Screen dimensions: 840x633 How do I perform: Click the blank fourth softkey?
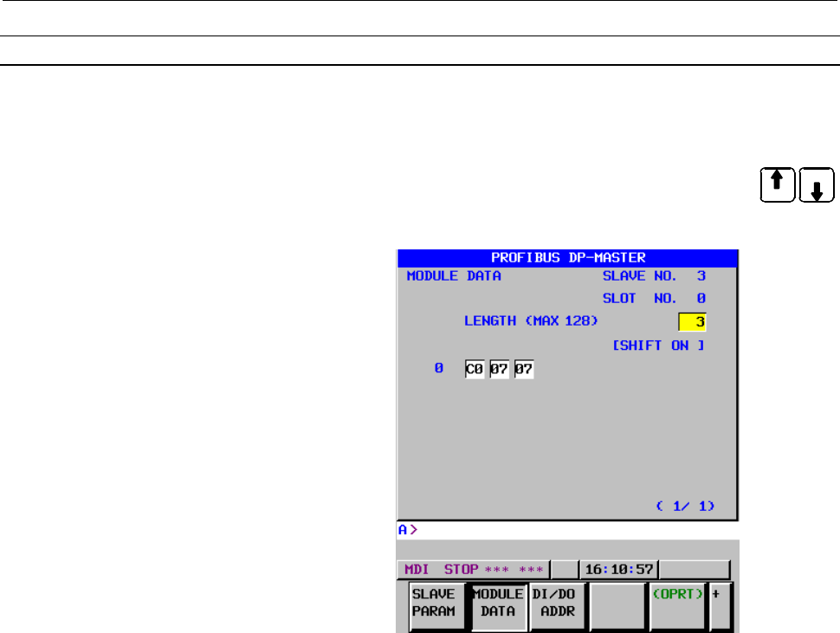(x=617, y=604)
